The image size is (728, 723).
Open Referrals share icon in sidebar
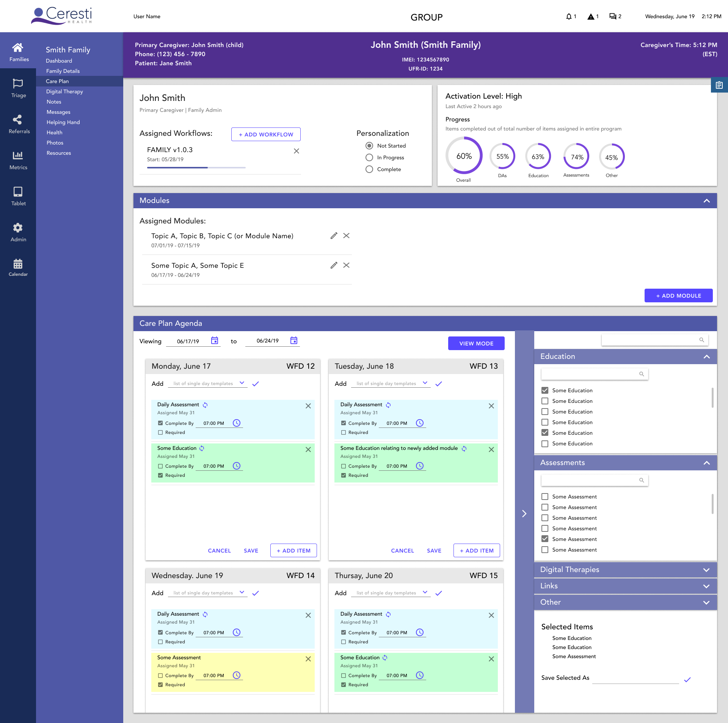tap(18, 119)
